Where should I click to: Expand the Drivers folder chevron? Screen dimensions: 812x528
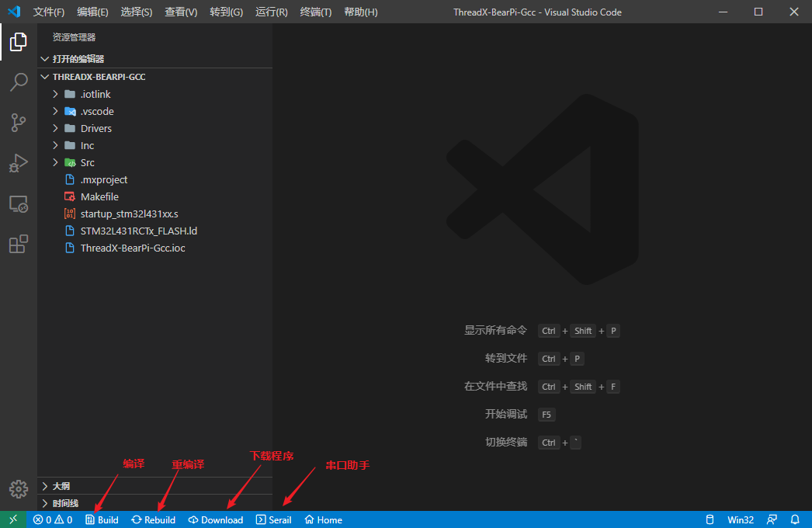pos(55,128)
